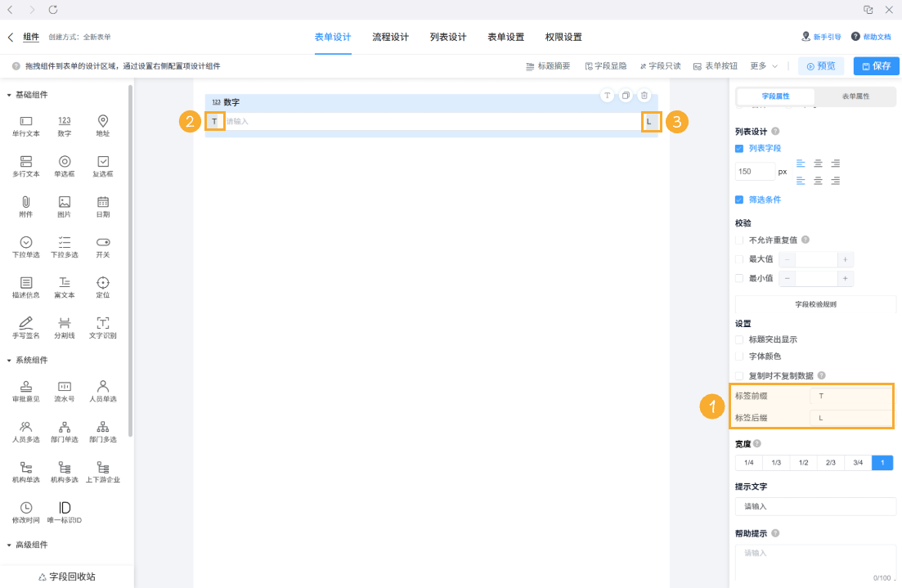
Task: Click the back arrow beside 组件
Action: (11, 37)
